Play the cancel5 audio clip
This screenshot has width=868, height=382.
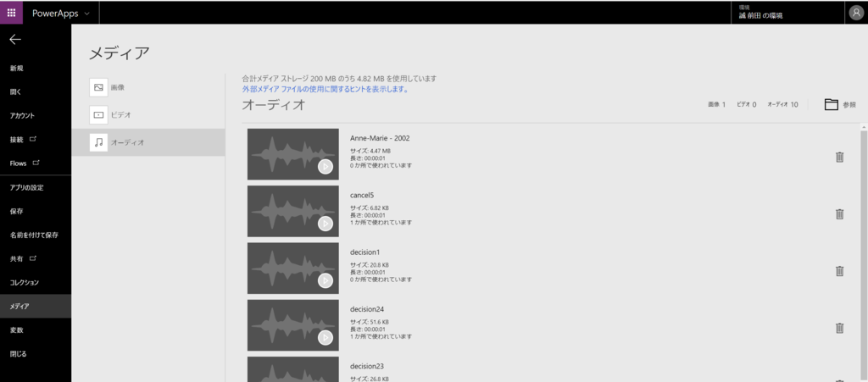coord(325,224)
